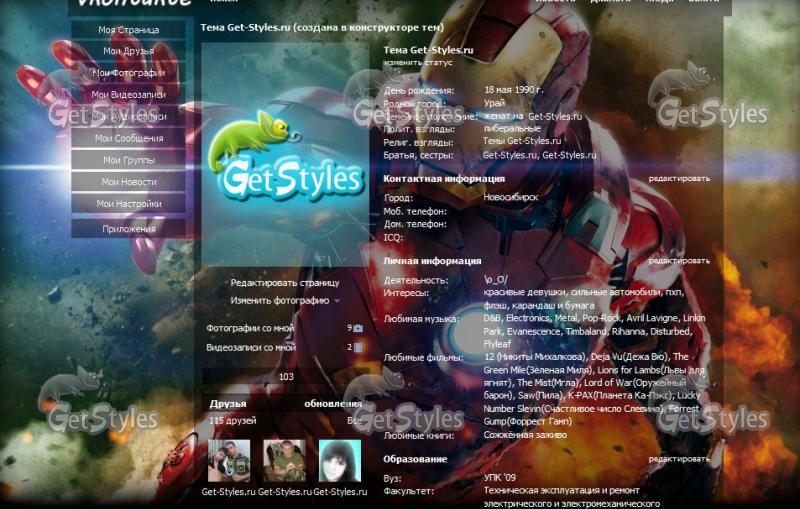
Task: Click religious views Темы Get-Styles.ru
Action: pyautogui.click(x=522, y=141)
